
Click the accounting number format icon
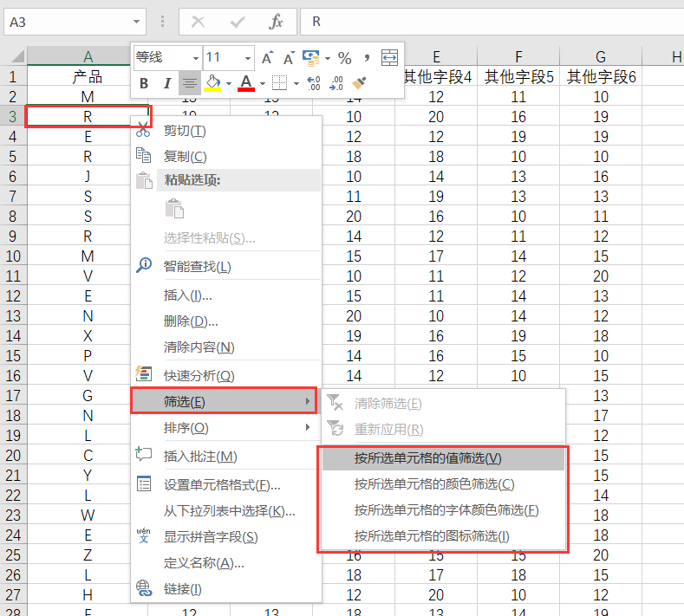(311, 57)
